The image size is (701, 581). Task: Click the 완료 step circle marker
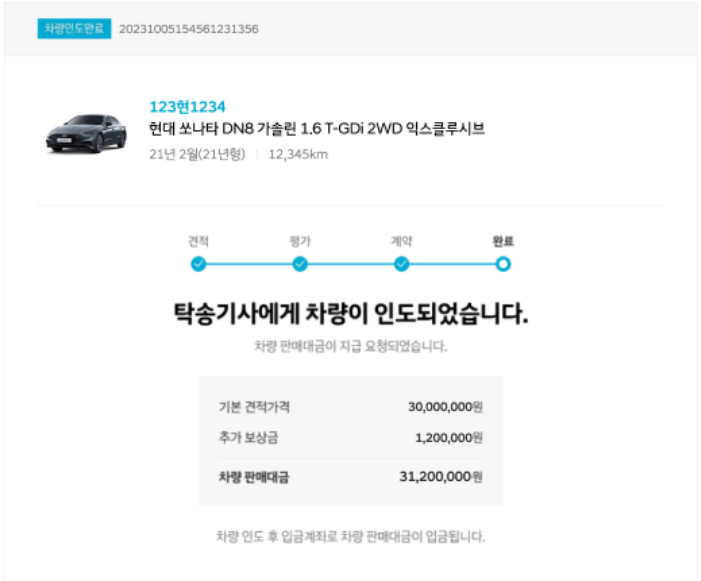tap(503, 264)
